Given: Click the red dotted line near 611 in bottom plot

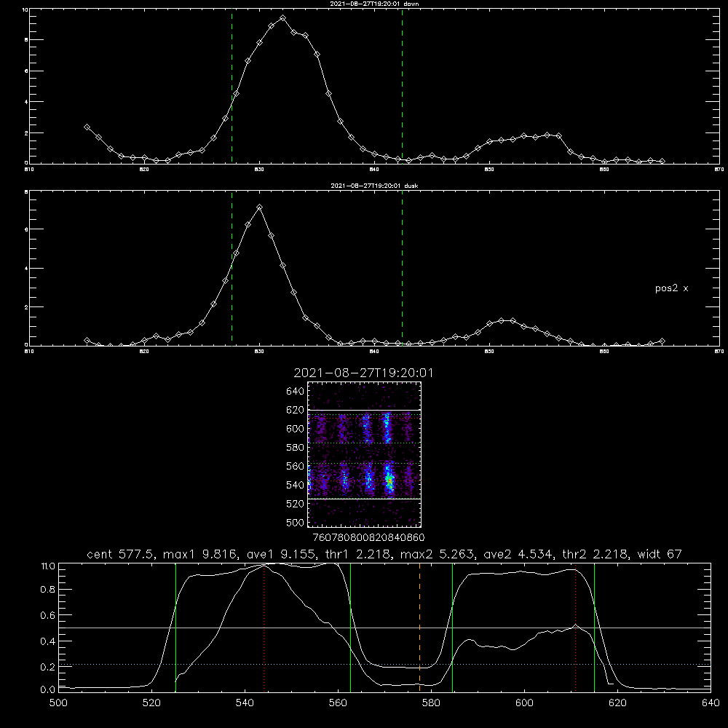Looking at the screenshot, I should pyautogui.click(x=576, y=628).
